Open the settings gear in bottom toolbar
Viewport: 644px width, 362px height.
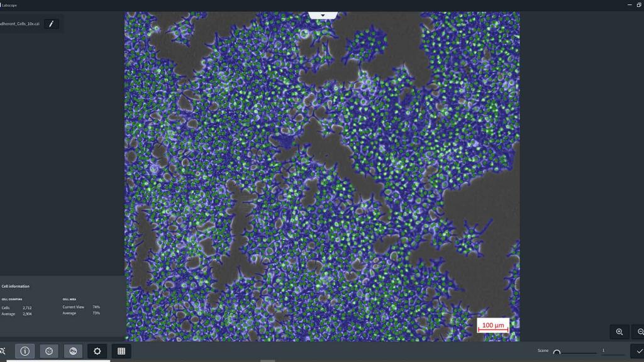point(97,351)
